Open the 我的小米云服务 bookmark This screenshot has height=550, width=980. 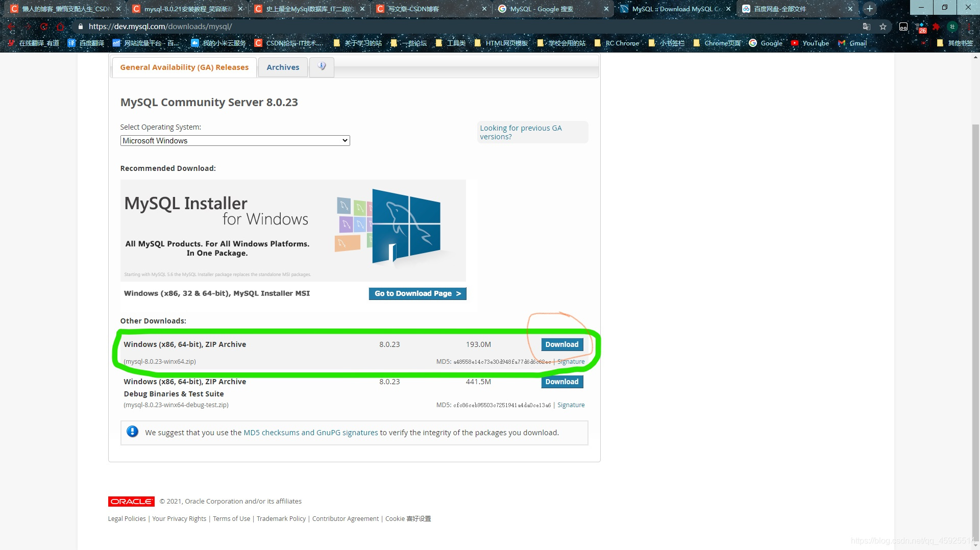tap(219, 43)
